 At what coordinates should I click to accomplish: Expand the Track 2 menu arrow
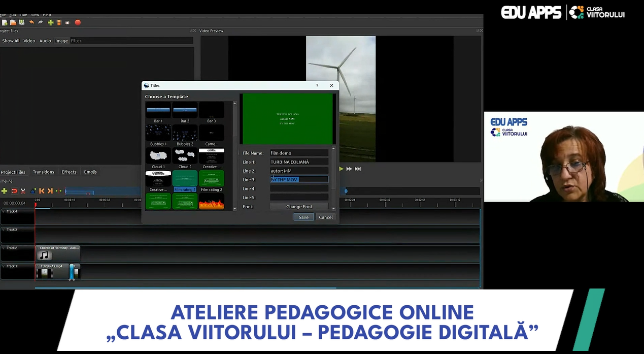point(4,248)
